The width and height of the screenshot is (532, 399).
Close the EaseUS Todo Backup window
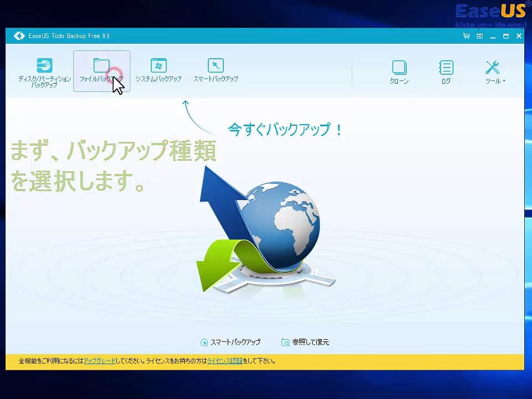pyautogui.click(x=519, y=36)
